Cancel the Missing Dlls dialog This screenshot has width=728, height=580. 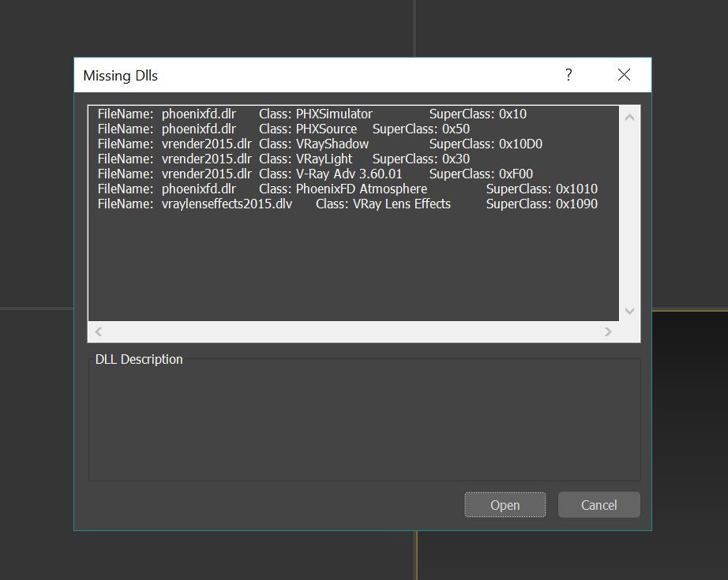point(599,504)
